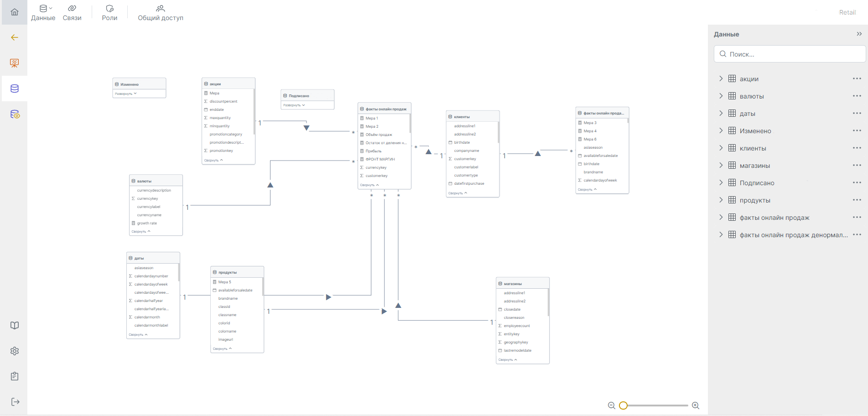Expand the акции tree item
Viewport: 868px width, 416px height.
click(x=721, y=78)
